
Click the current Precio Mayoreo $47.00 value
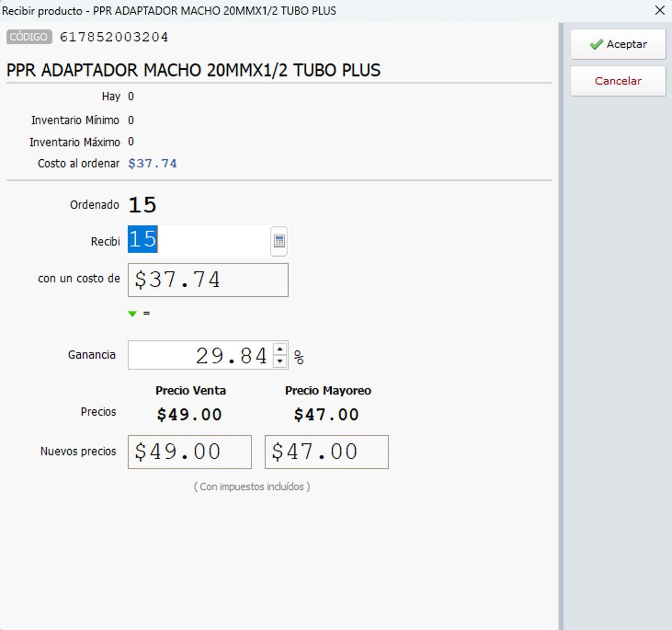pos(326,415)
